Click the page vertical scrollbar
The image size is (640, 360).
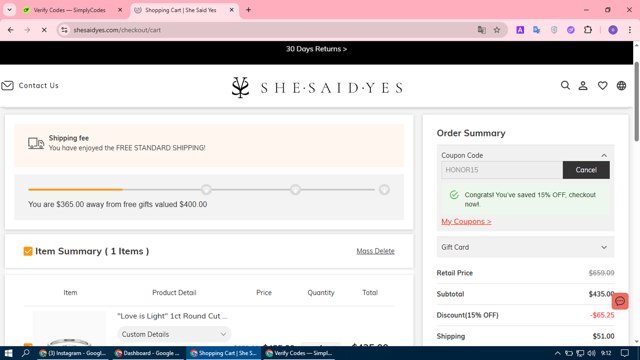(636, 102)
